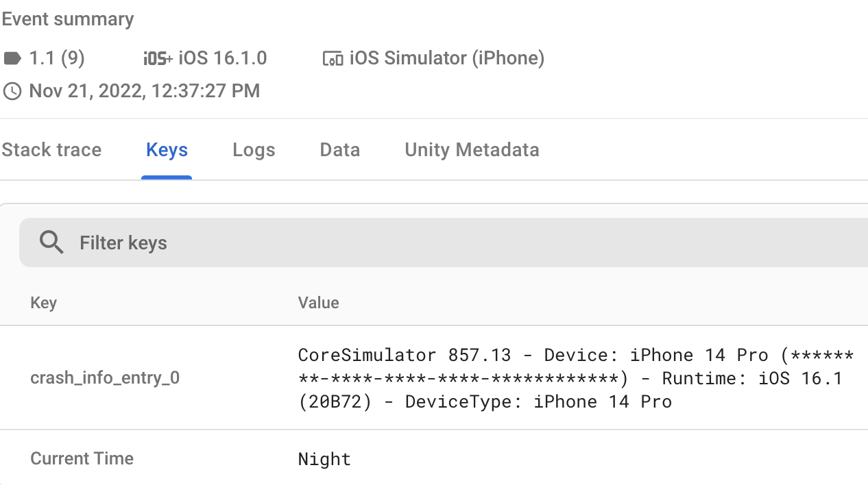This screenshot has width=868, height=485.
Task: Click the device icon beside iOS Simulator
Action: 333,58
